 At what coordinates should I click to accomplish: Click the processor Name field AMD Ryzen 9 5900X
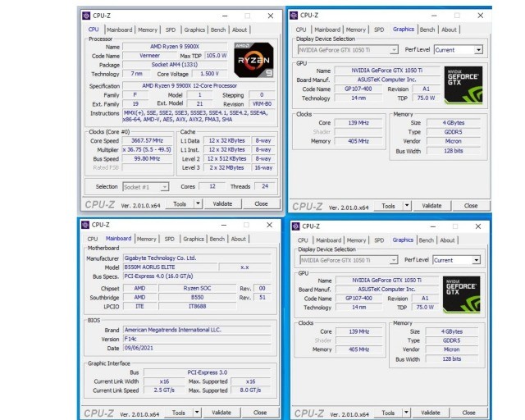pyautogui.click(x=175, y=47)
